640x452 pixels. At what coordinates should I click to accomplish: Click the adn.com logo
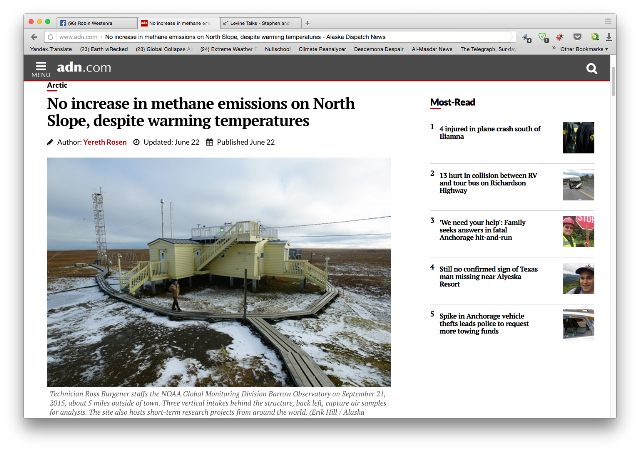coord(84,67)
